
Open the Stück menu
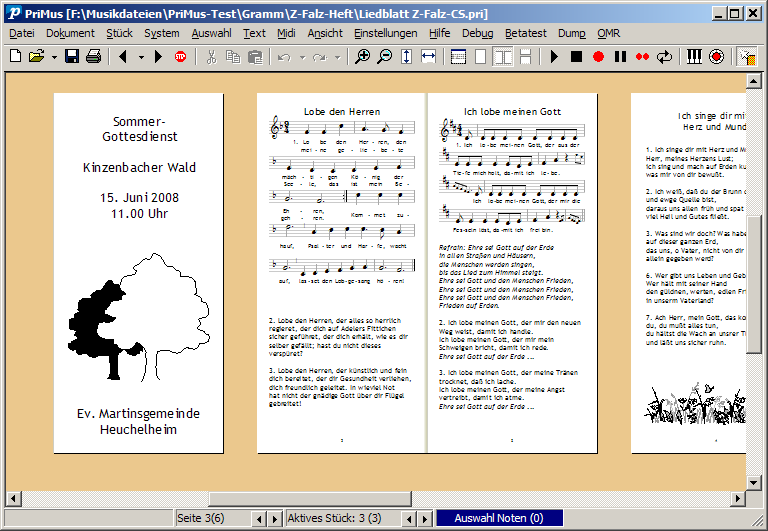(x=119, y=33)
